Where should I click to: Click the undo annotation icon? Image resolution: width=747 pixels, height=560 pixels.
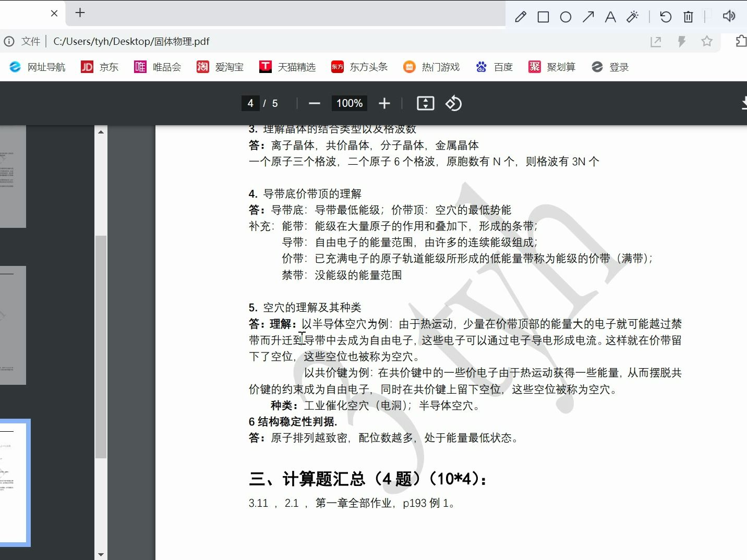coord(666,17)
